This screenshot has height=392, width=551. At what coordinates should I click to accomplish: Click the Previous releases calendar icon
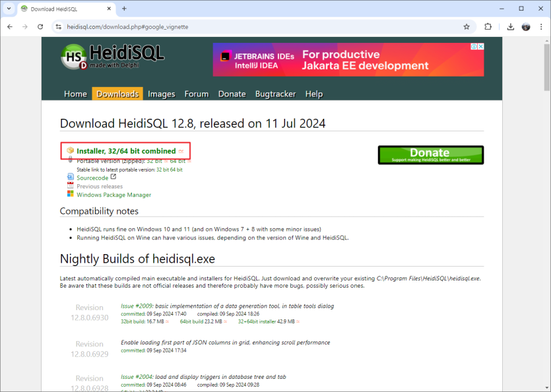(71, 185)
